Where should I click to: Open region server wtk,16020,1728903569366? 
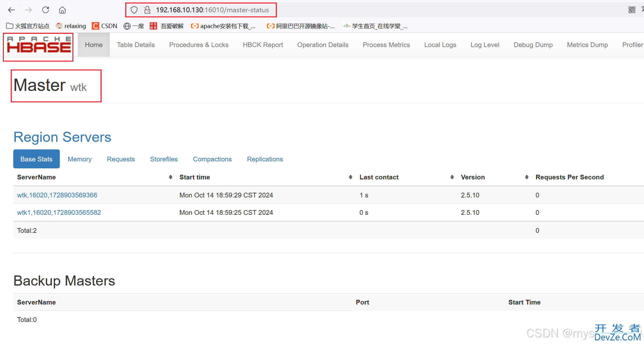pos(57,195)
